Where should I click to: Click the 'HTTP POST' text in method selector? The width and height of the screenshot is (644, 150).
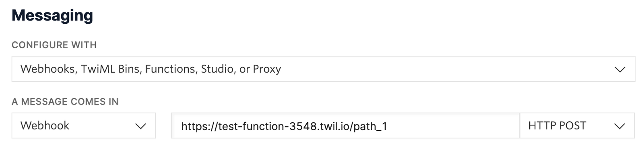point(557,125)
